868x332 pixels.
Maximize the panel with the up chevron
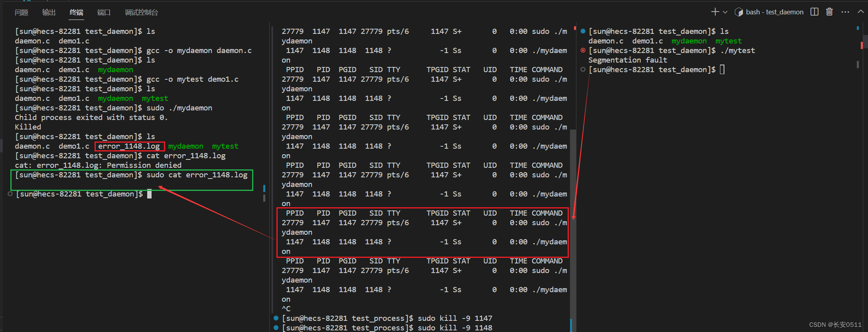(x=861, y=12)
